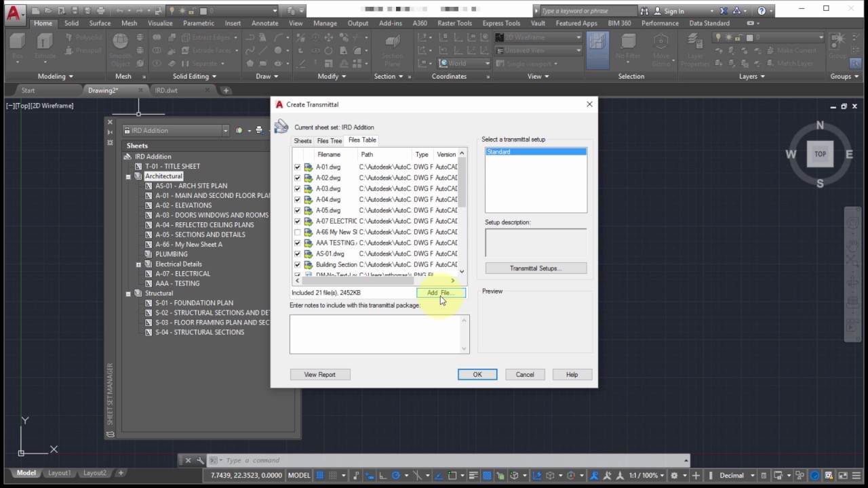The width and height of the screenshot is (868, 488).
Task: Uncheck the A-04.dwg file checkbox
Action: (297, 199)
